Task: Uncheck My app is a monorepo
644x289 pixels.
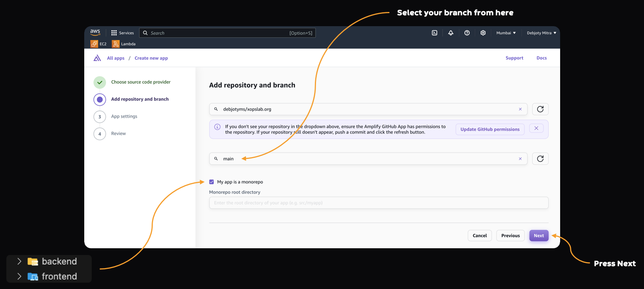Action: pyautogui.click(x=212, y=182)
